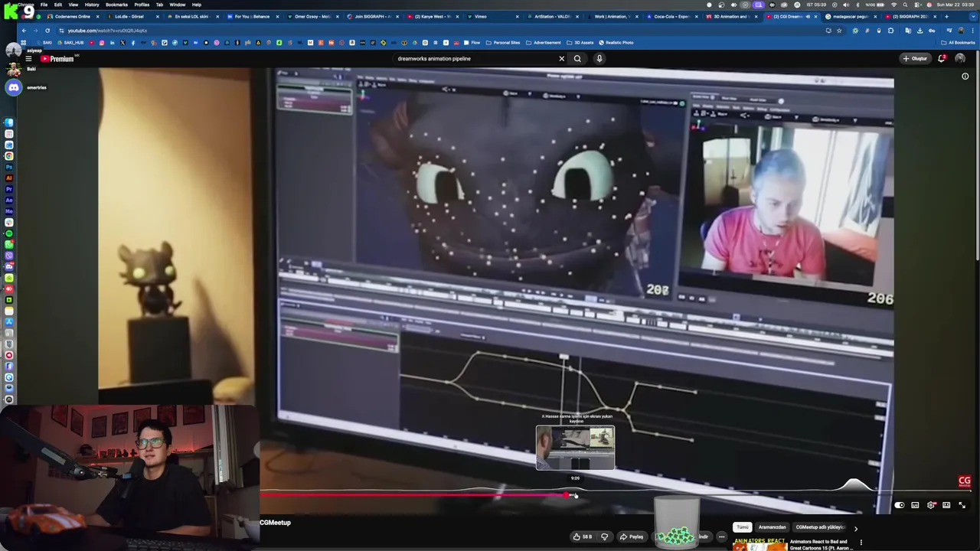The image size is (980, 551).
Task: Click the Oluştur create button
Action: click(915, 59)
